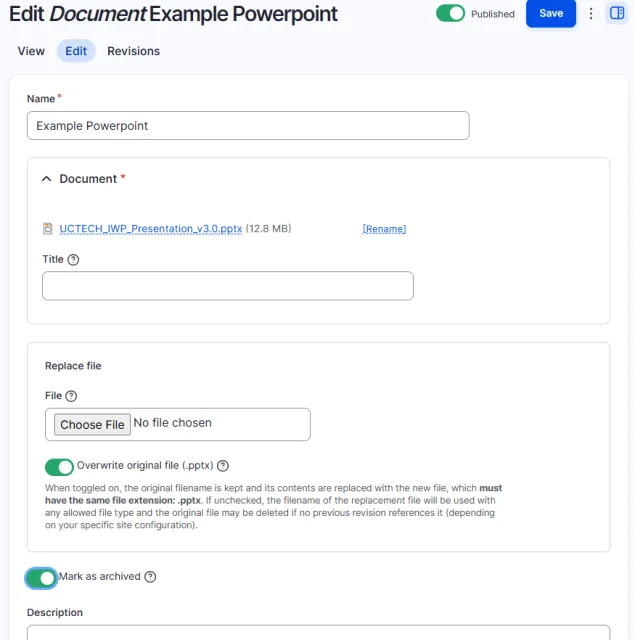Show help for Overwrite original file
This screenshot has width=635, height=640.
click(x=223, y=466)
